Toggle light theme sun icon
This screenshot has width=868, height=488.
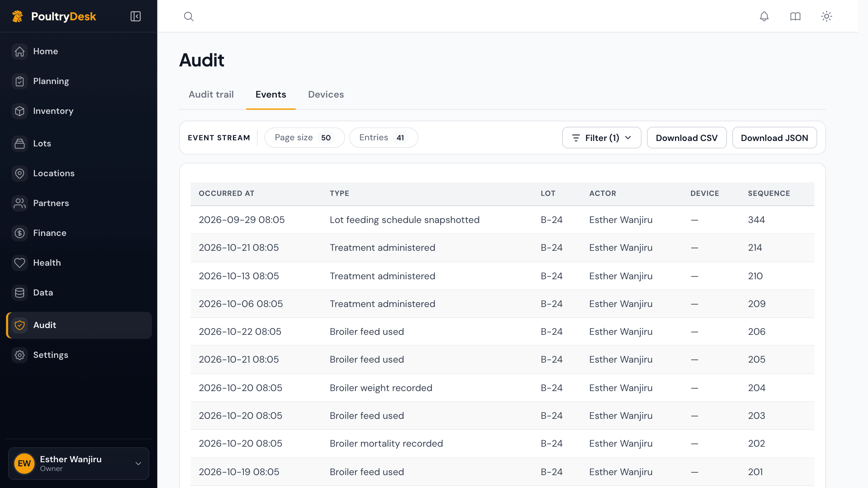[x=826, y=16]
